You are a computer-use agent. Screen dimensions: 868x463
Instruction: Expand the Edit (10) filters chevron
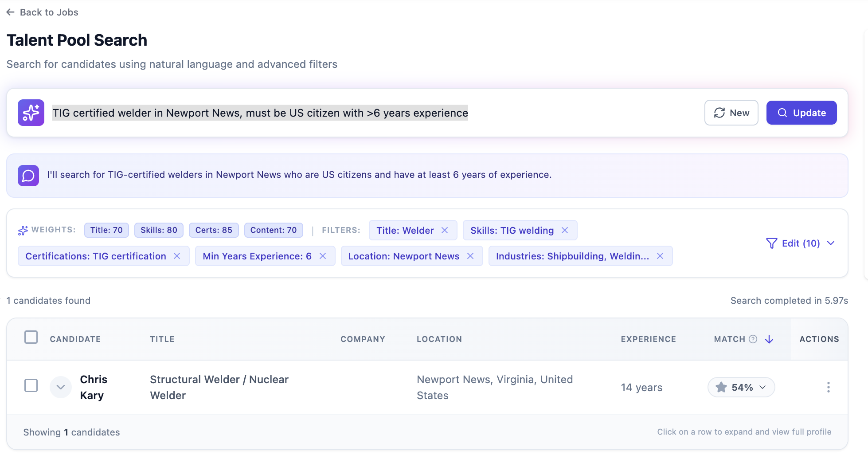point(831,243)
